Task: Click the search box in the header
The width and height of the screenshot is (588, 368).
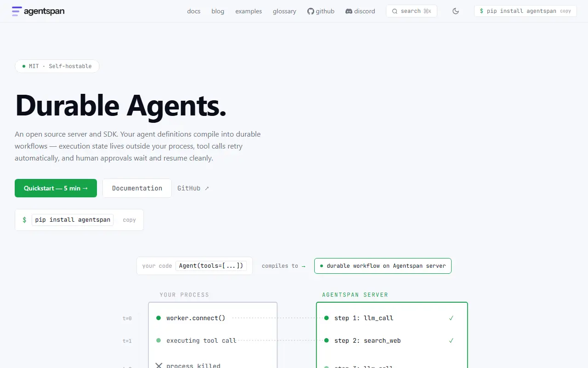Action: tap(412, 11)
